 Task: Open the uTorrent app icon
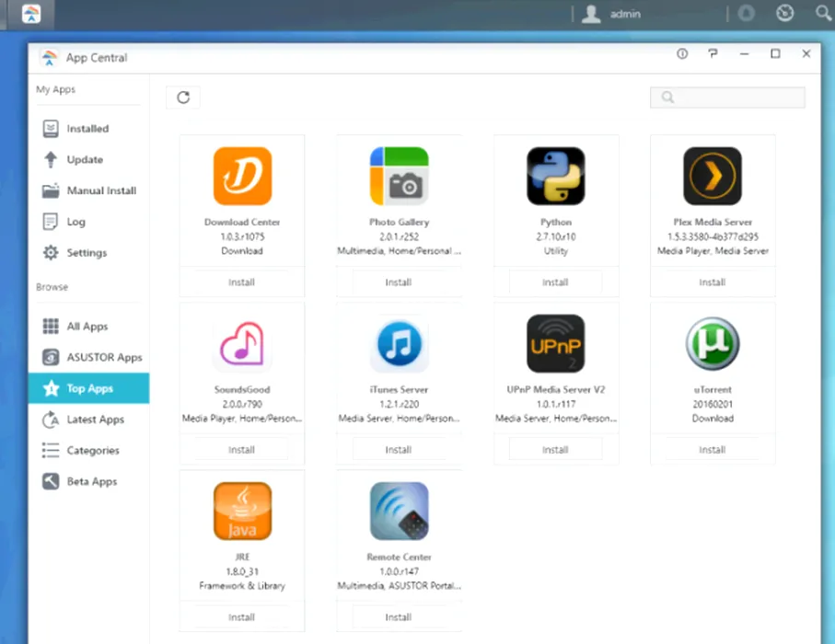click(713, 344)
